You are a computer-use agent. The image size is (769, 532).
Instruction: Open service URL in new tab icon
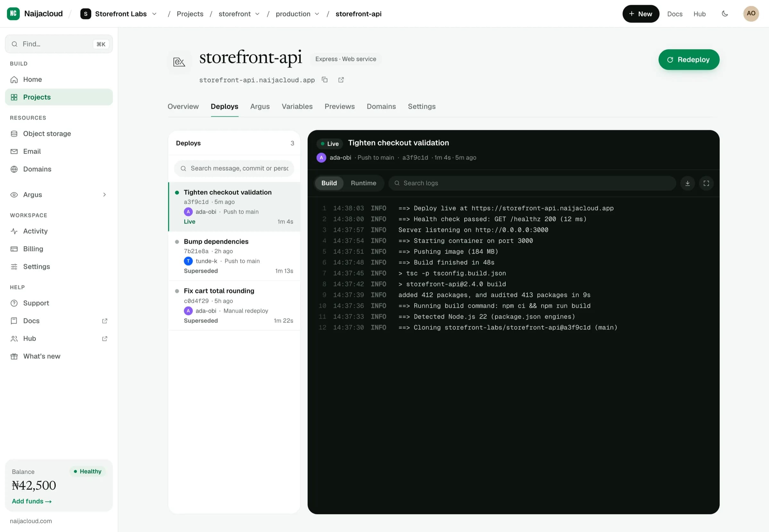(x=341, y=80)
